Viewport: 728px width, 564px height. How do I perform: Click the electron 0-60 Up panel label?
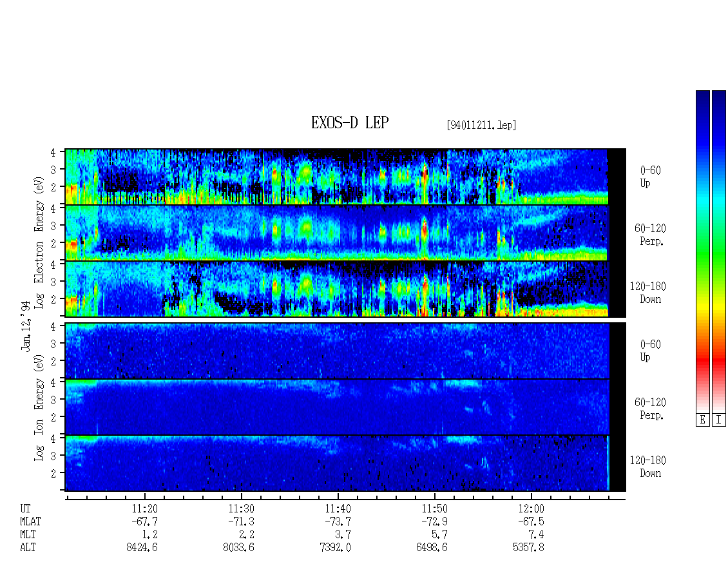pyautogui.click(x=650, y=177)
